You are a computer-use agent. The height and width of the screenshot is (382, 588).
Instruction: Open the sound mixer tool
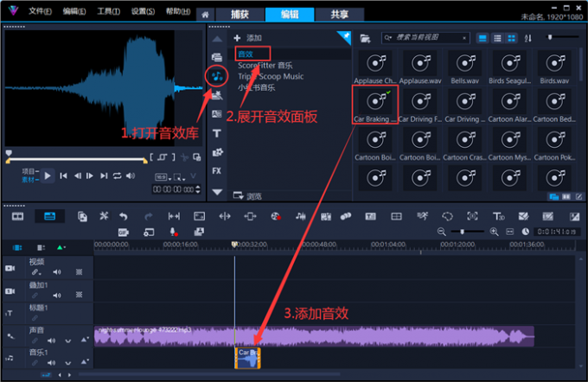[x=300, y=216]
